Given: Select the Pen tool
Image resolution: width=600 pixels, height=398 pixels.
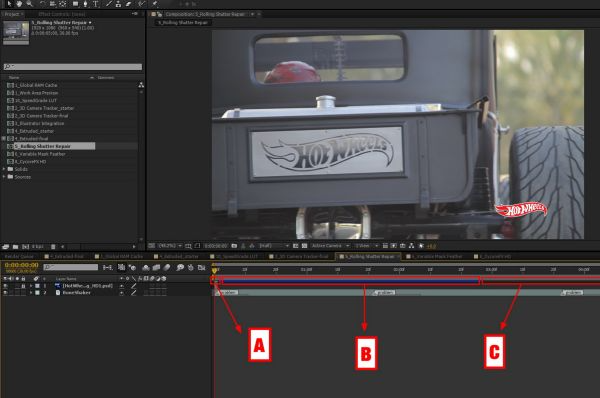Looking at the screenshot, I should click(85, 3).
